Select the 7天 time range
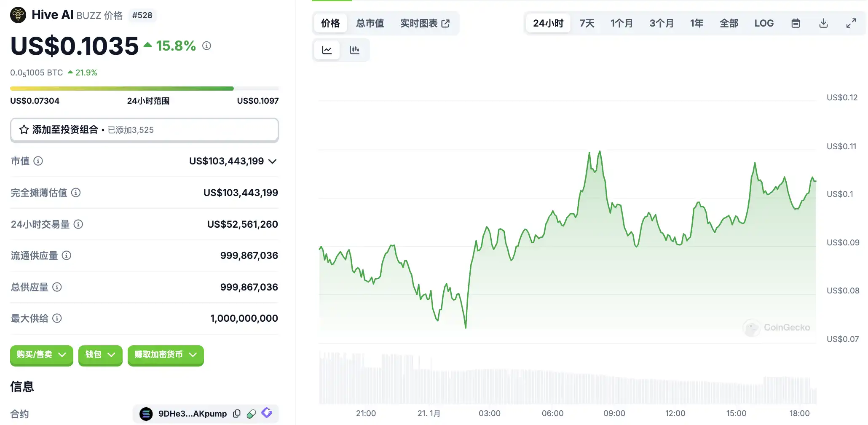The width and height of the screenshot is (868, 425). (587, 23)
